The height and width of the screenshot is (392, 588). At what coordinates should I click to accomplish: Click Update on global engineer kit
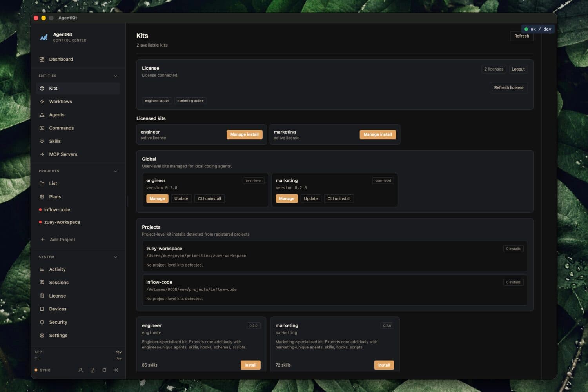point(181,199)
